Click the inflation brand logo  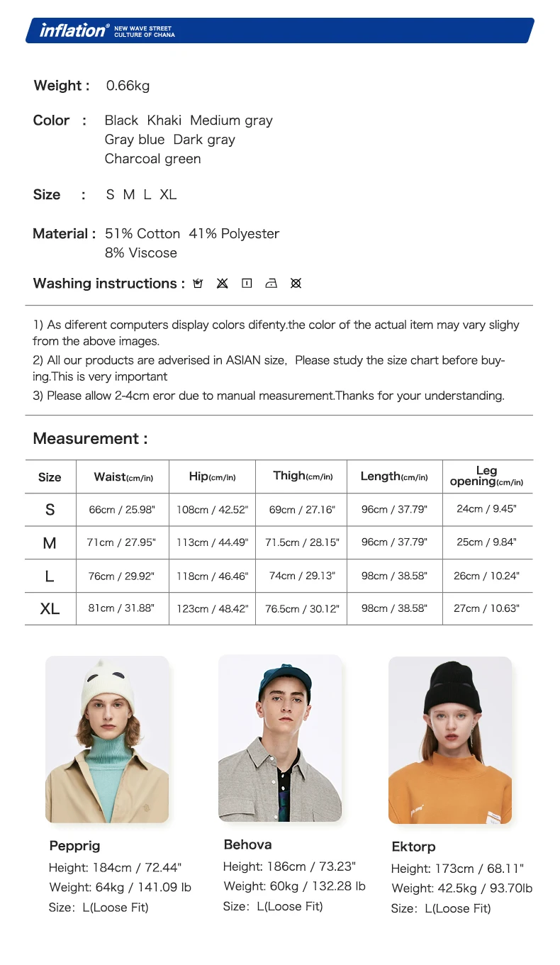(74, 30)
